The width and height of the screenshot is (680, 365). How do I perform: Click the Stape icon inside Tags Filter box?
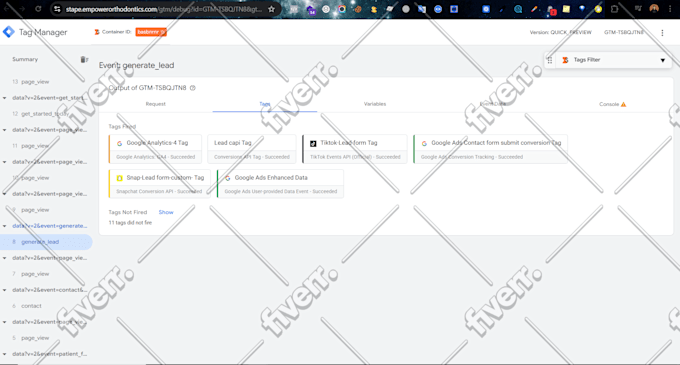tap(565, 60)
